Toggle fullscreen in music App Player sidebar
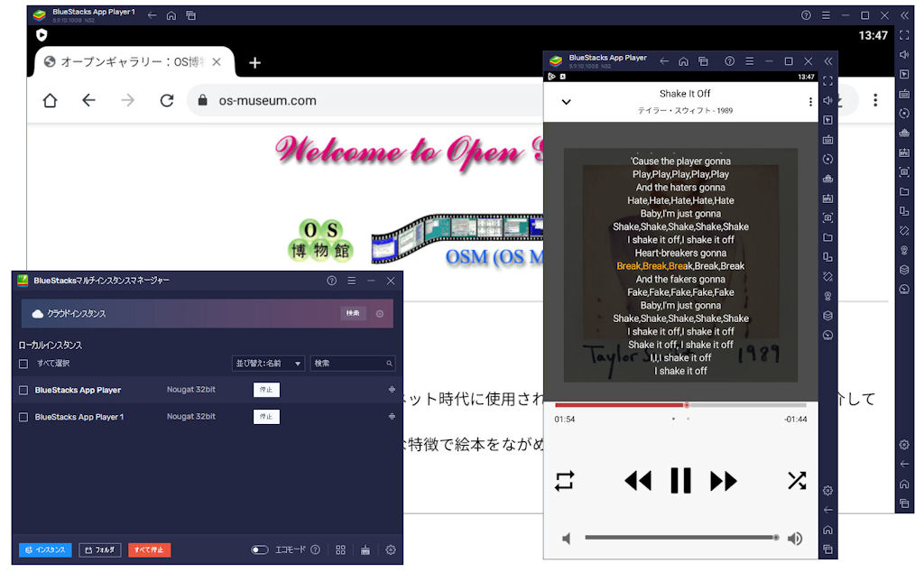The width and height of the screenshot is (924, 572). coord(828,80)
